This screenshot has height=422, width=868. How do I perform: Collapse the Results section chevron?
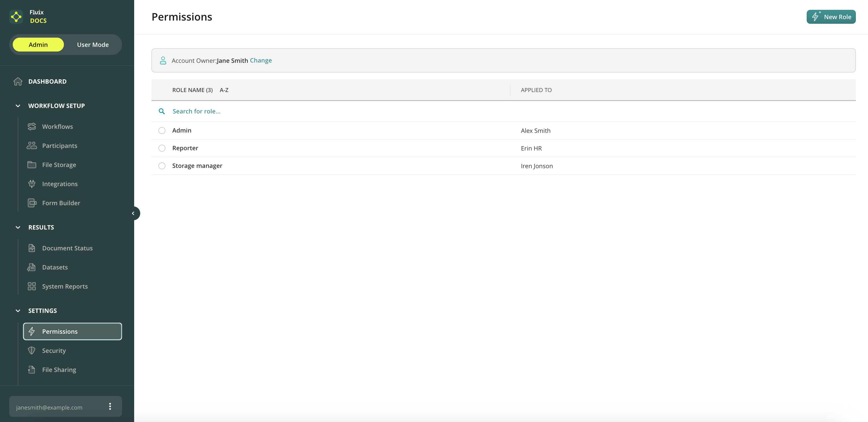click(x=18, y=227)
